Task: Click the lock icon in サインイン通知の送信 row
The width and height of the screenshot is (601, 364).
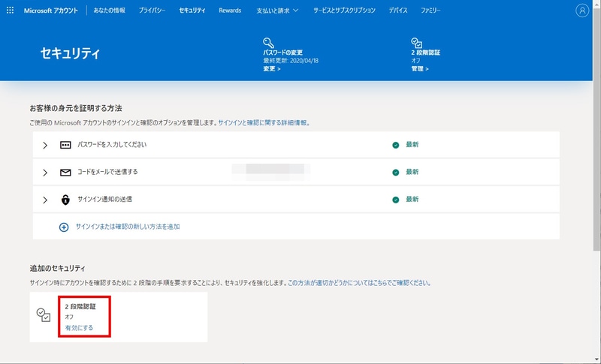Action: pos(65,200)
